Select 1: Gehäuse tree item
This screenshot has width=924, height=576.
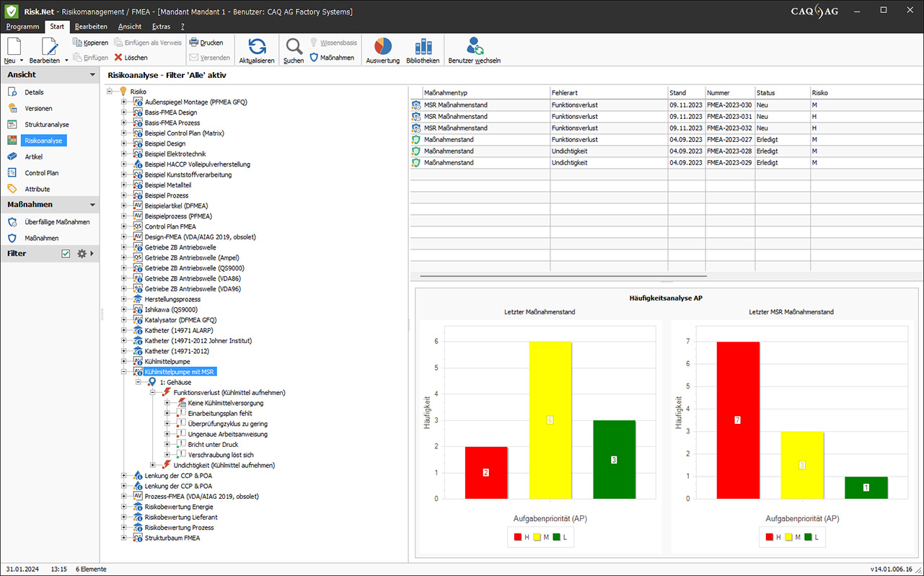click(x=175, y=382)
